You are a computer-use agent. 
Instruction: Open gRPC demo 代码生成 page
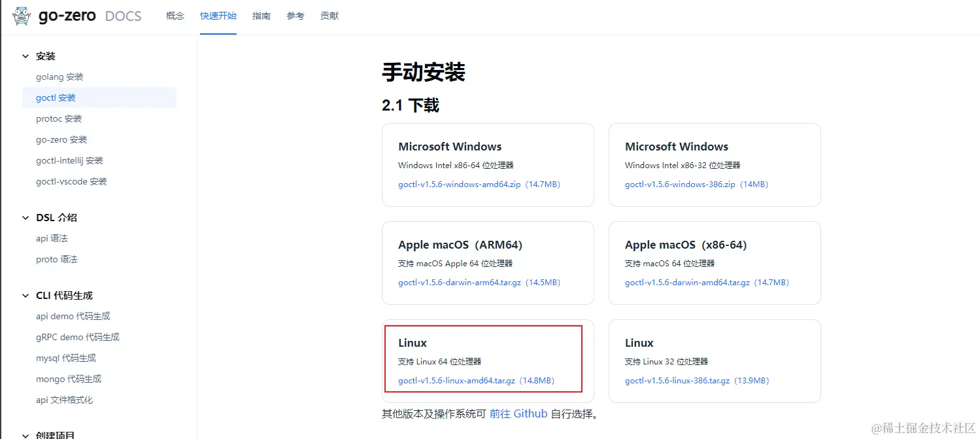[x=78, y=337]
